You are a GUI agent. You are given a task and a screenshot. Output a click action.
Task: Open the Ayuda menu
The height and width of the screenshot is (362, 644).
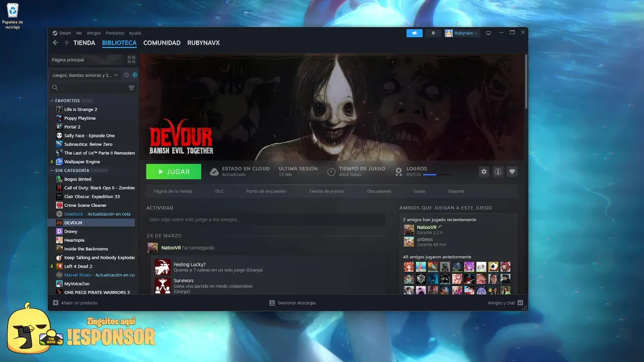coord(135,33)
